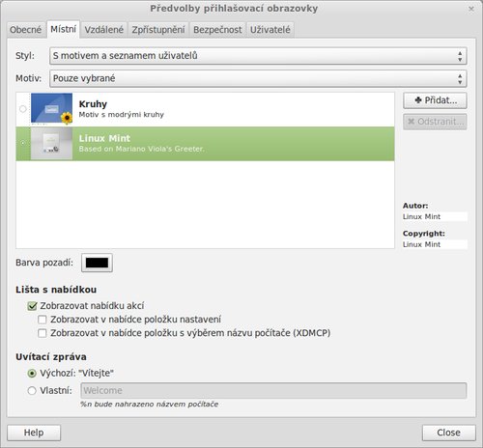Switch to the Bezpečnost tab
The height and width of the screenshot is (448, 483).
[x=217, y=30]
